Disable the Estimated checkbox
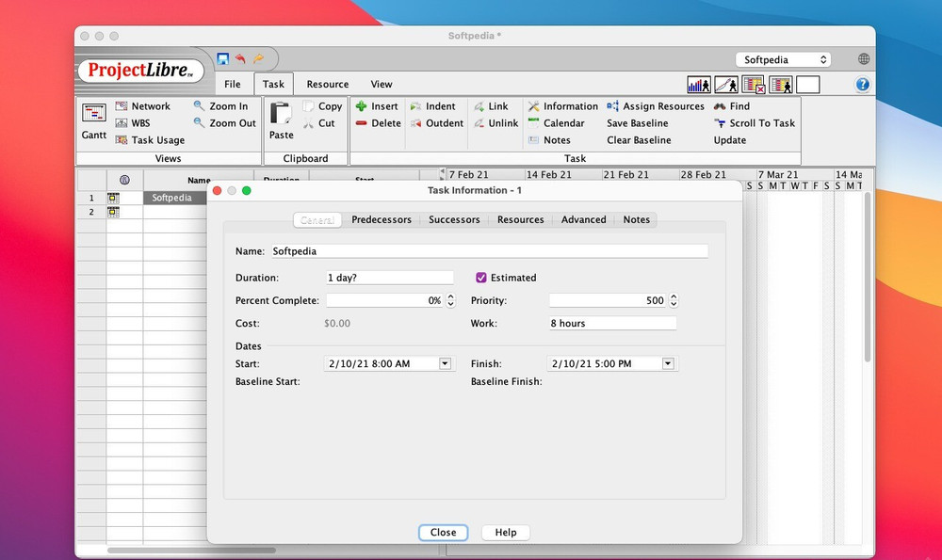The height and width of the screenshot is (560, 942). pyautogui.click(x=481, y=277)
